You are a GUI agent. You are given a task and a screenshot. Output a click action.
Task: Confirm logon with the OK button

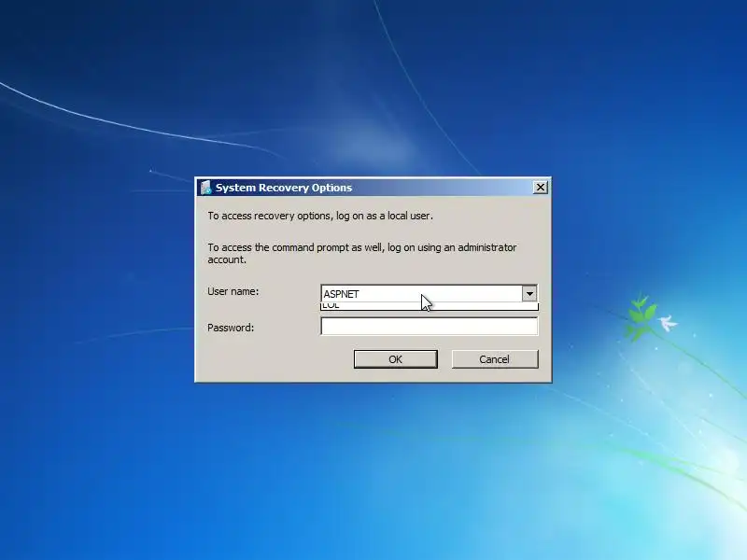(x=395, y=359)
